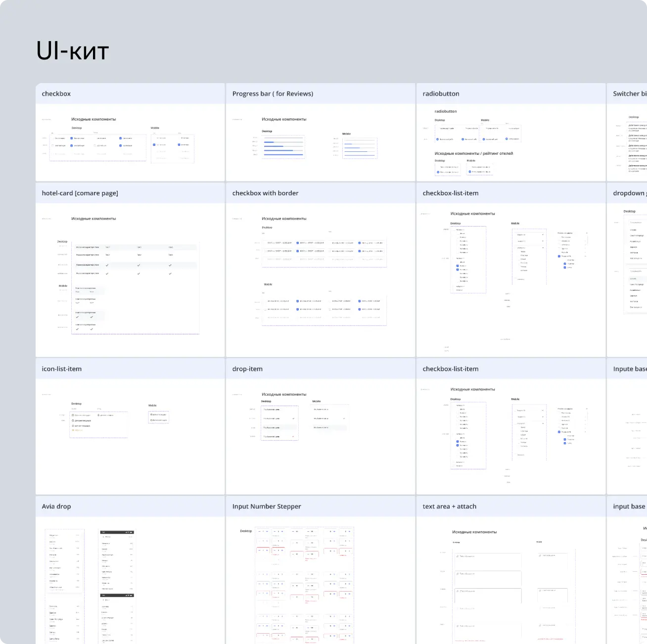Click attach icon in first Desktop text area
This screenshot has height=644, width=647.
tap(458, 556)
